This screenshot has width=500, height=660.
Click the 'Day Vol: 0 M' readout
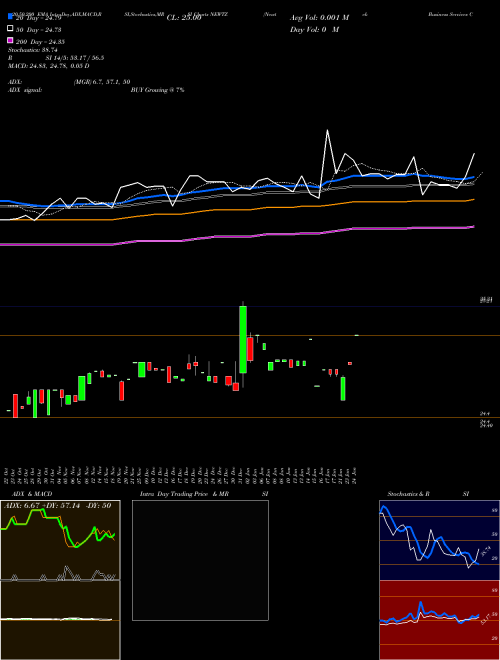pyautogui.click(x=314, y=29)
